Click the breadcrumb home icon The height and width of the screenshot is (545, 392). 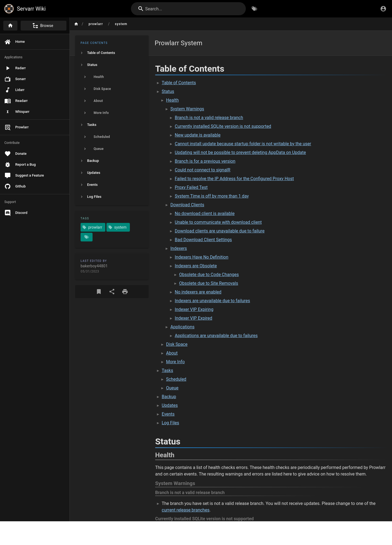point(76,24)
